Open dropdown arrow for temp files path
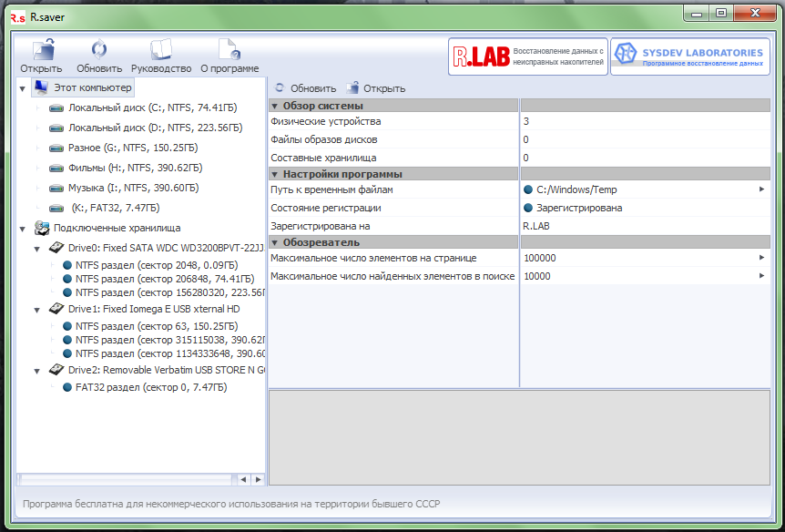The image size is (785, 532). coord(761,189)
